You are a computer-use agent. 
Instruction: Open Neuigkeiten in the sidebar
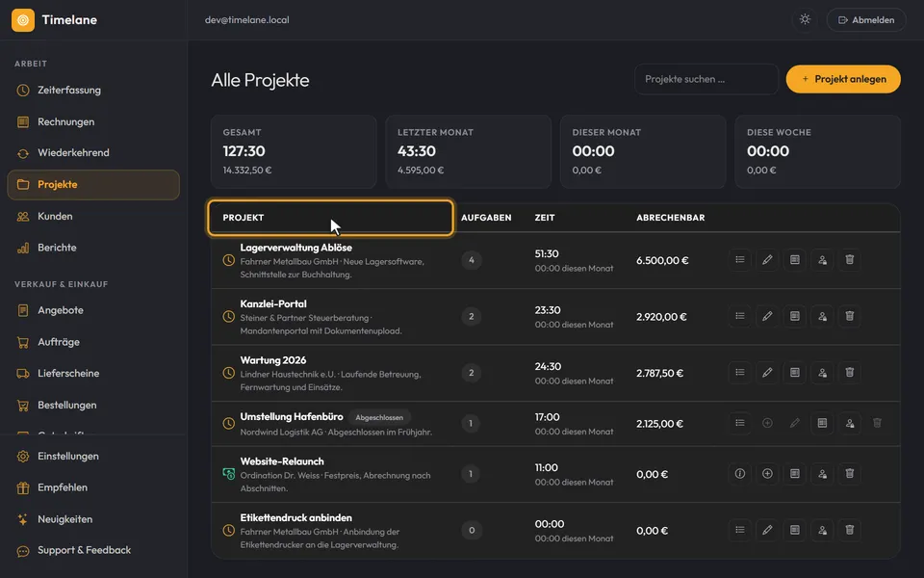(x=93, y=519)
